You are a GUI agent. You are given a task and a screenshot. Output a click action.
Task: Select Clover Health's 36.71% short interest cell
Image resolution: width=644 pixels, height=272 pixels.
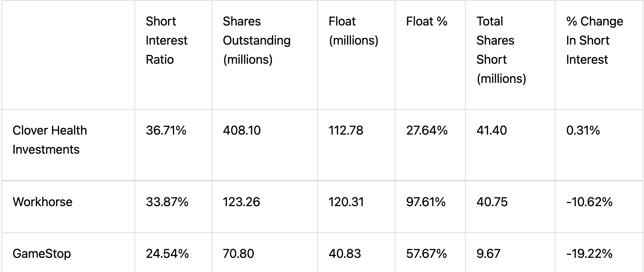click(x=166, y=130)
